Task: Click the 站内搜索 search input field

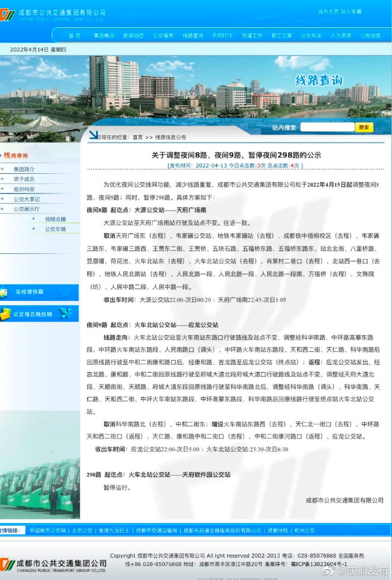Action: pos(327,127)
